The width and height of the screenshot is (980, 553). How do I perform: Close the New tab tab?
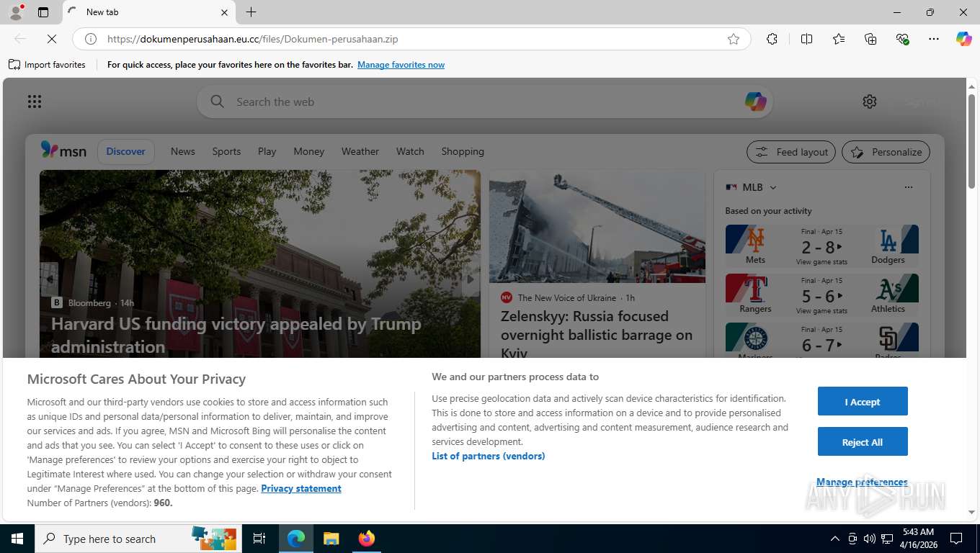click(x=224, y=12)
